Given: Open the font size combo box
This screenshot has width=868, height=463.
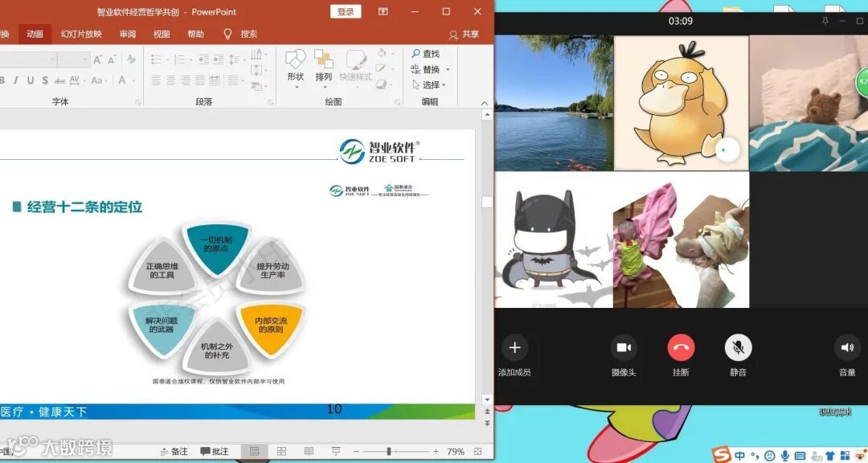Looking at the screenshot, I should click(x=74, y=59).
